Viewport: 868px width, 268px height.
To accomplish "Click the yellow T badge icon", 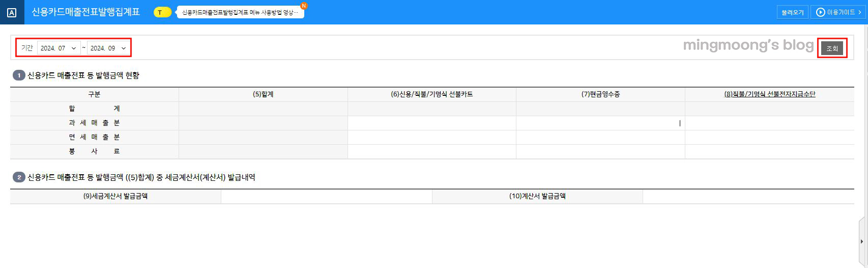I will point(162,12).
